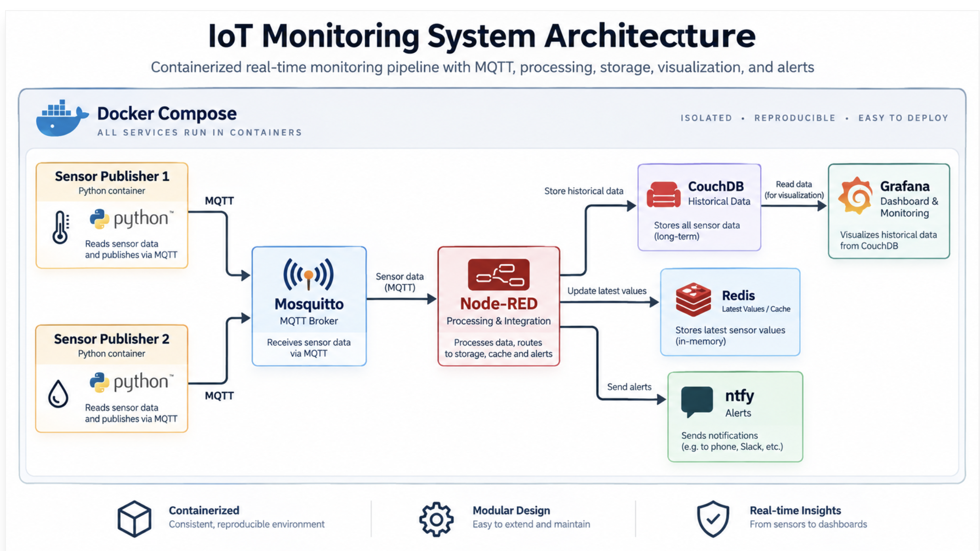Screen dimensions: 980x551
Task: Click "Visualizes historical data from CouchDB" text
Action: point(888,241)
